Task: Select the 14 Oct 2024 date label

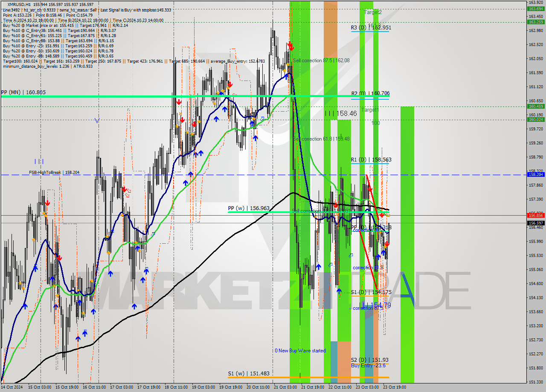Action: point(12,387)
